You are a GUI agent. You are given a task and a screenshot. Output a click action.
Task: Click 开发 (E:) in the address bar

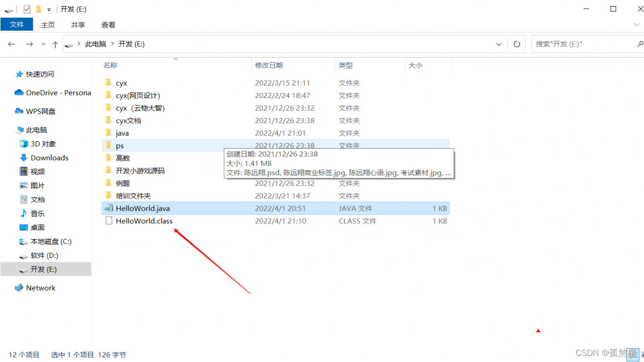[x=131, y=44]
